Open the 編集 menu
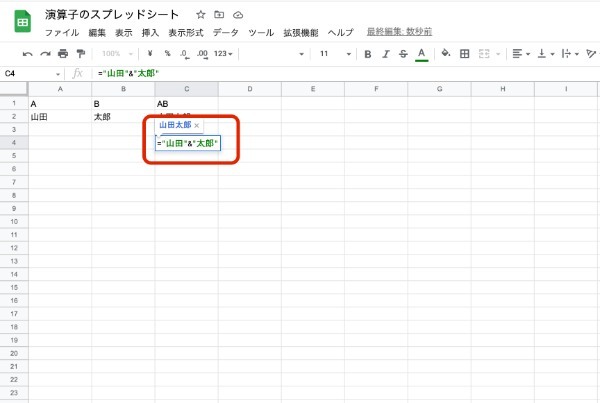This screenshot has width=600, height=403. tap(97, 33)
